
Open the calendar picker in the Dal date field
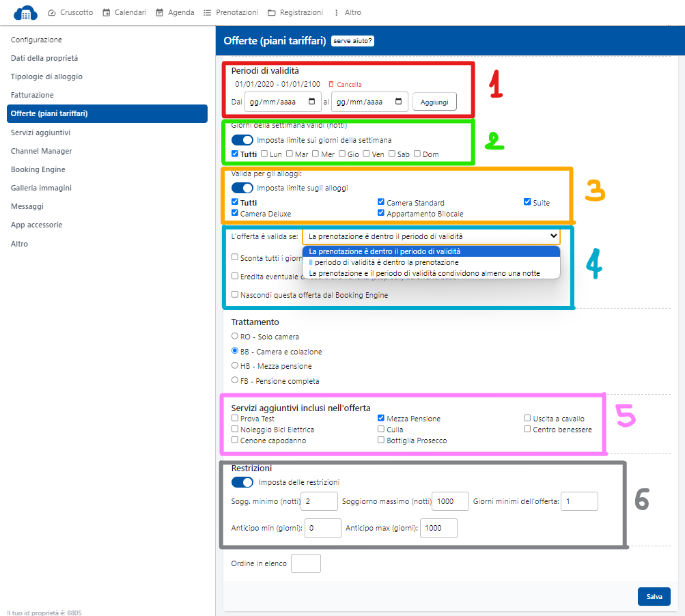point(312,102)
